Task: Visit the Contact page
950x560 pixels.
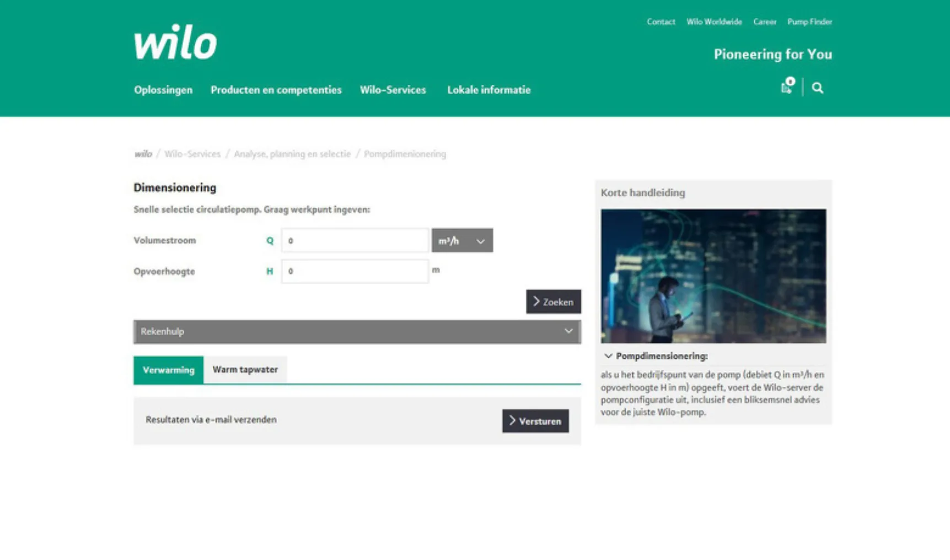Action: tap(661, 21)
